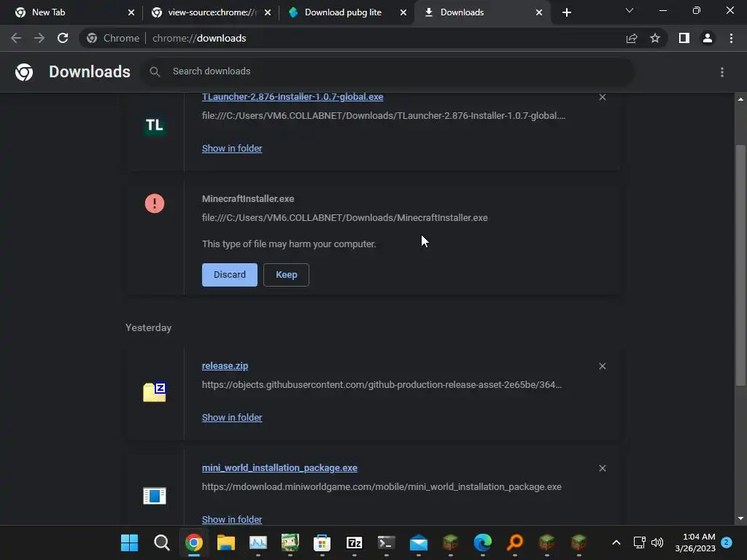Open Windows taskbar search
The image size is (747, 560).
tap(161, 542)
